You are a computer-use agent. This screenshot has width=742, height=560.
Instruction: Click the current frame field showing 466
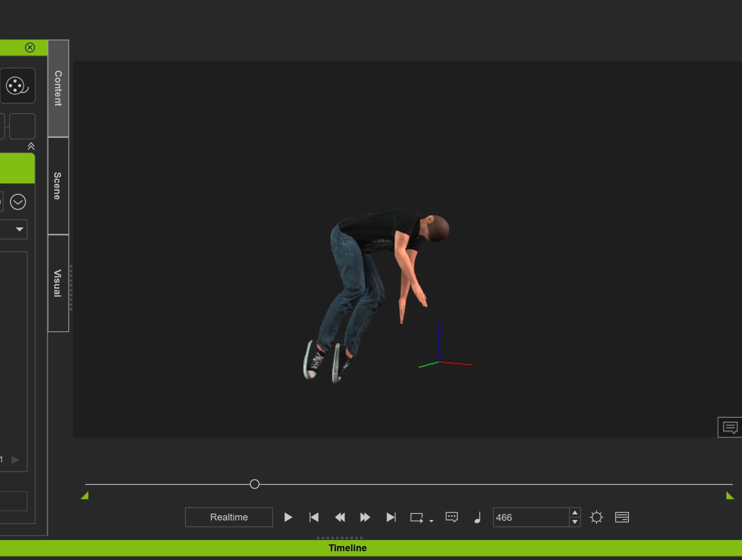(531, 517)
